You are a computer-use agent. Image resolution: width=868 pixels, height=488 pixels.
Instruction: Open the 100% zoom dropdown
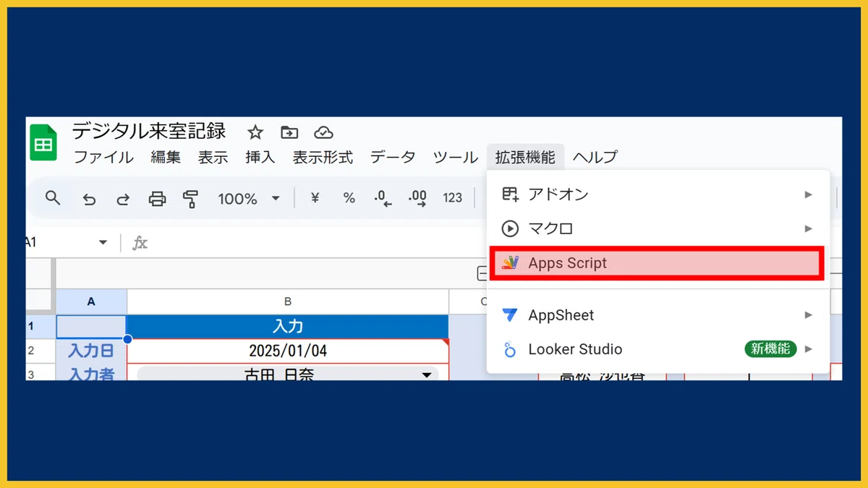[x=249, y=199]
